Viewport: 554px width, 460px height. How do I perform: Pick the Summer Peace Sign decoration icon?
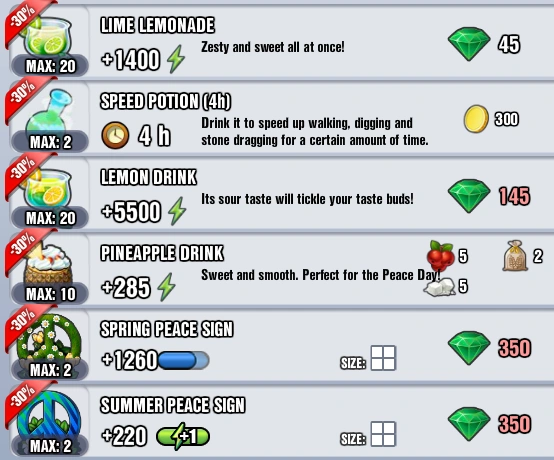click(49, 416)
